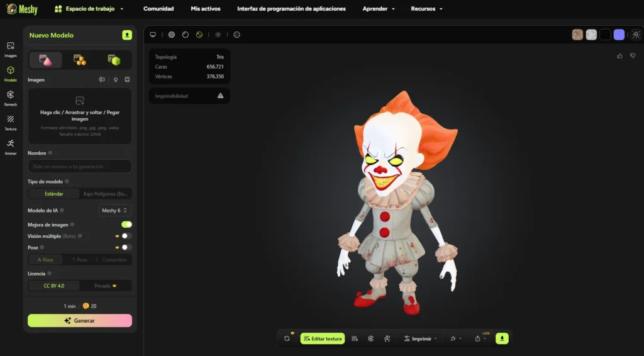Toggle the Pose switch
This screenshot has height=356, width=644.
(126, 247)
